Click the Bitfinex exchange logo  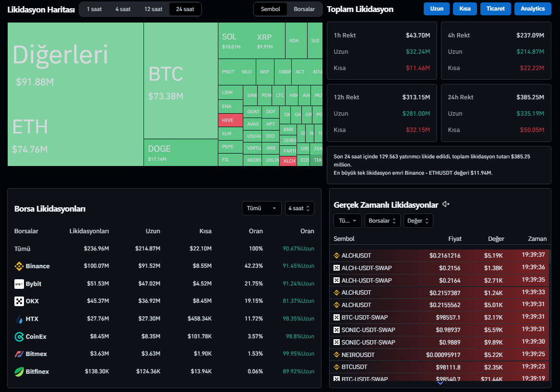click(x=19, y=372)
